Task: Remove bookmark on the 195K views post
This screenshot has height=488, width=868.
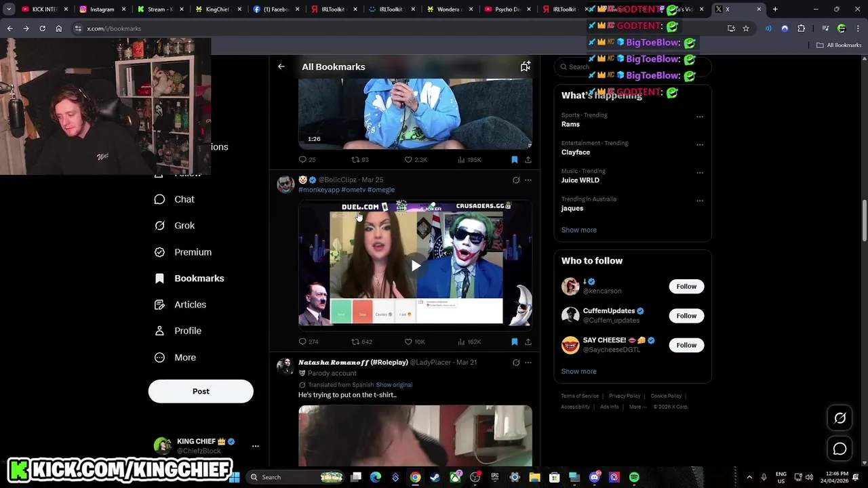Action: [515, 160]
